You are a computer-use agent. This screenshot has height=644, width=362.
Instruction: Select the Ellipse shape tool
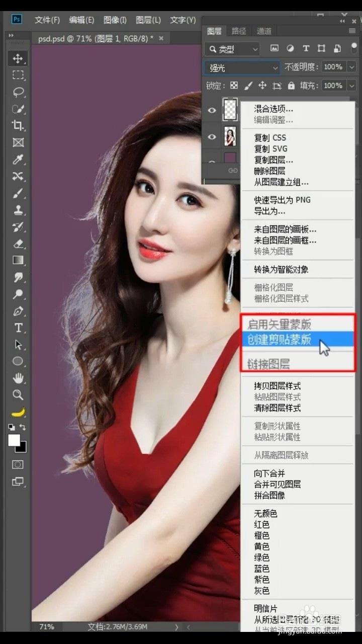coord(18,361)
